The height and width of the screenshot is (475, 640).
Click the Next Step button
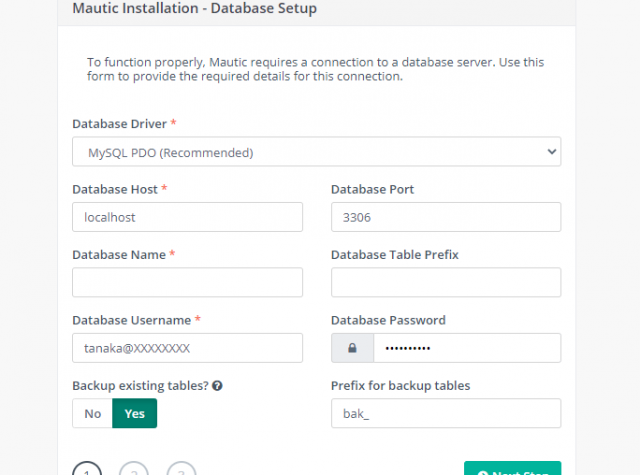point(512,470)
